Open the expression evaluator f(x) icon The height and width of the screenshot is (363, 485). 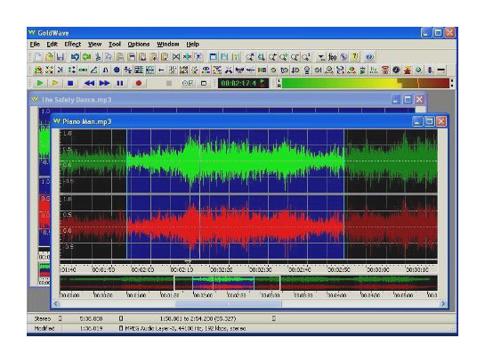(x=332, y=57)
